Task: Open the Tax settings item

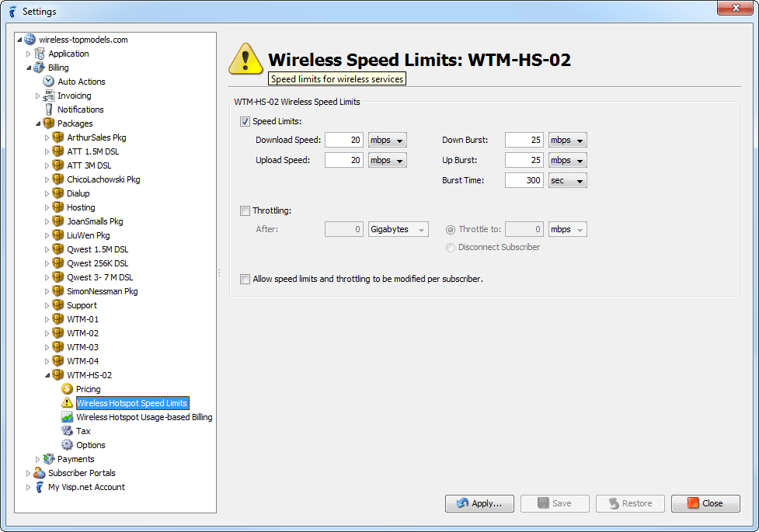Action: (x=83, y=431)
